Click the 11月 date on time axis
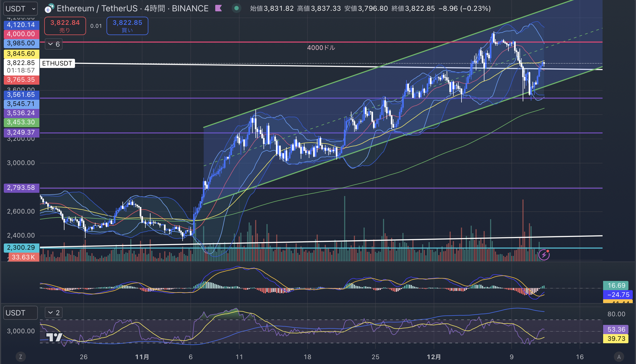636x364 pixels. (142, 357)
